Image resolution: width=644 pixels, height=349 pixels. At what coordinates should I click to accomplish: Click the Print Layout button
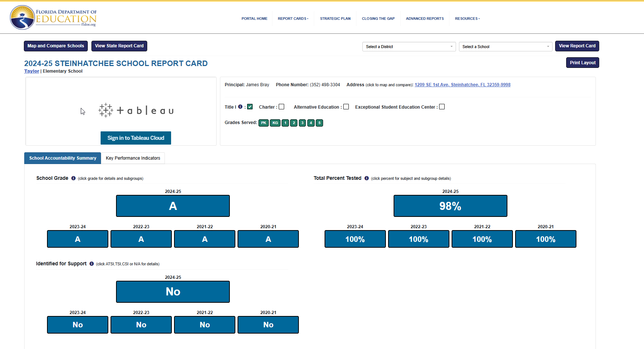[582, 63]
